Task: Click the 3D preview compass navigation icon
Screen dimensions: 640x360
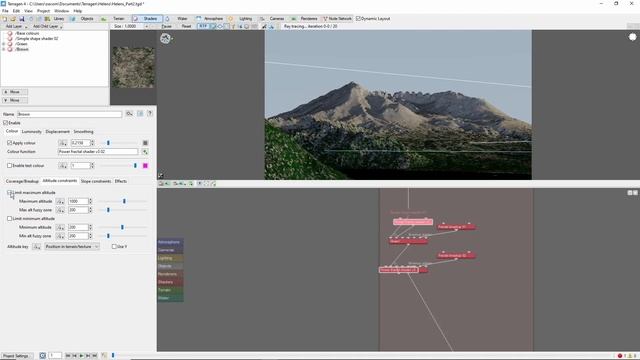Action: pos(165,39)
